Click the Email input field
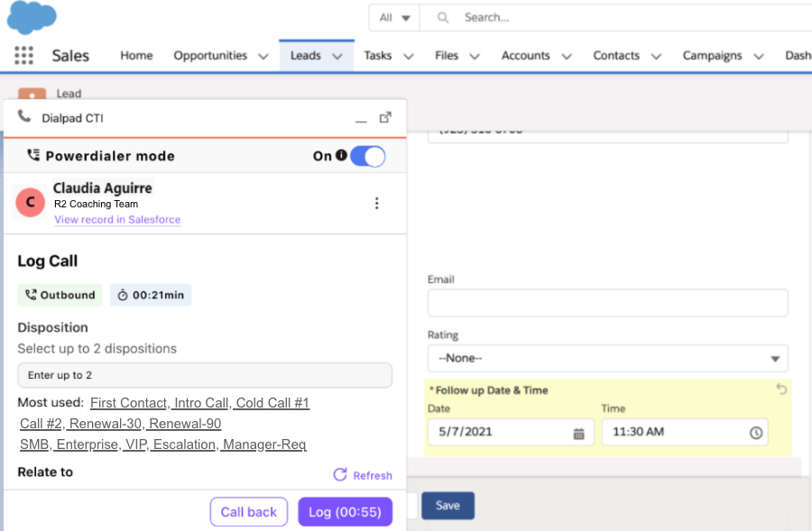Viewport: 812px width, 531px height. [608, 303]
